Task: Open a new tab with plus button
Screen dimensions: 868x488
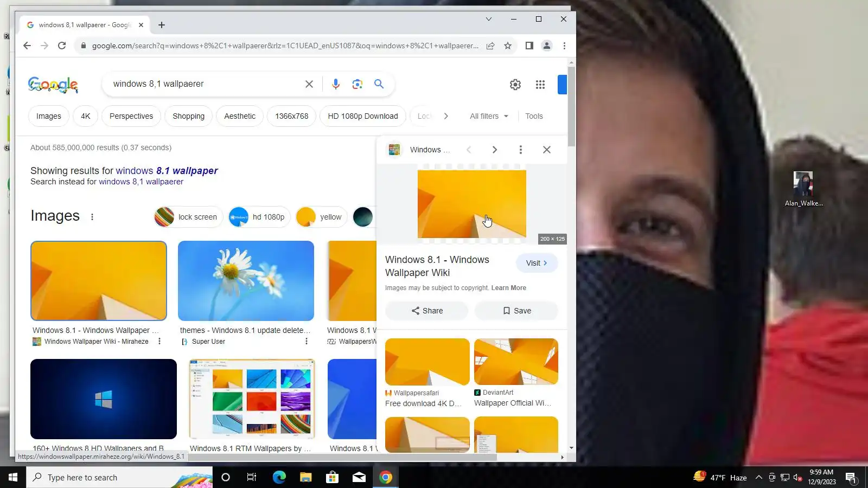Action: click(x=162, y=25)
